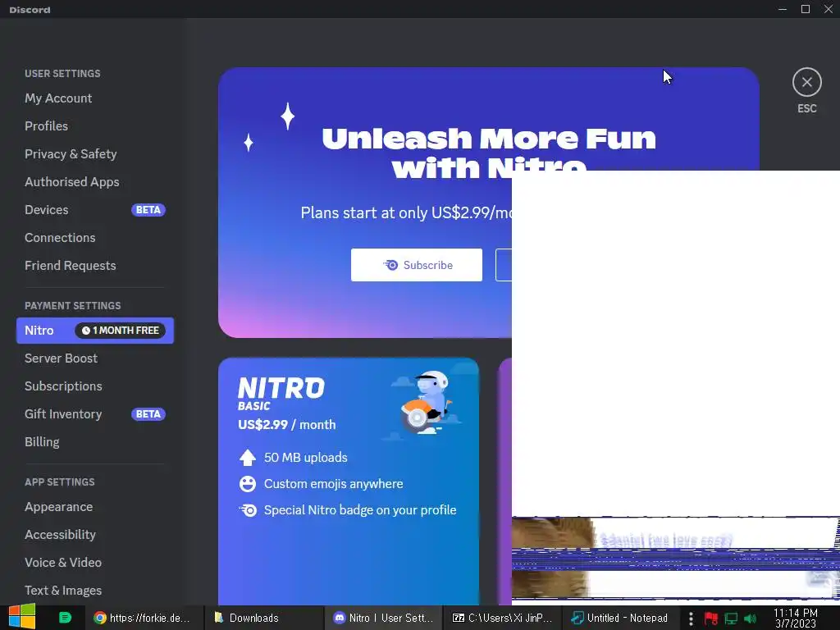Image resolution: width=840 pixels, height=630 pixels.
Task: Click the PAYMENT SETTINGS header
Action: point(72,305)
